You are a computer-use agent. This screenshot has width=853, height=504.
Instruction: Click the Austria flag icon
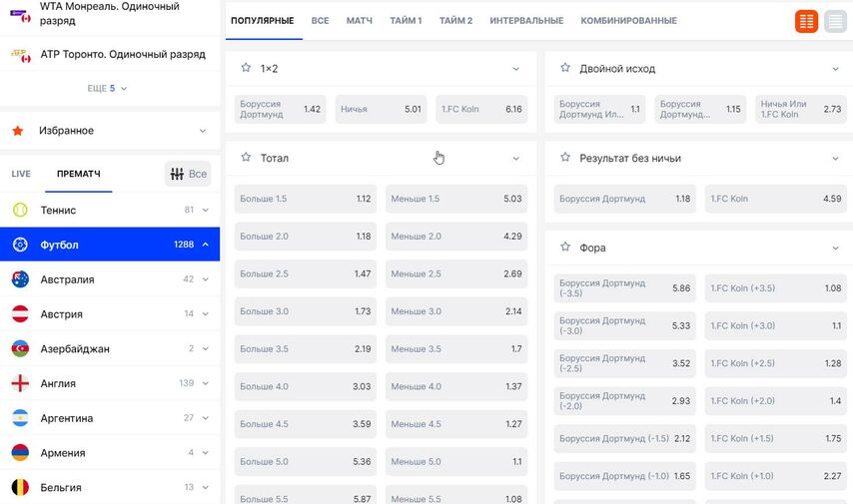click(x=20, y=313)
